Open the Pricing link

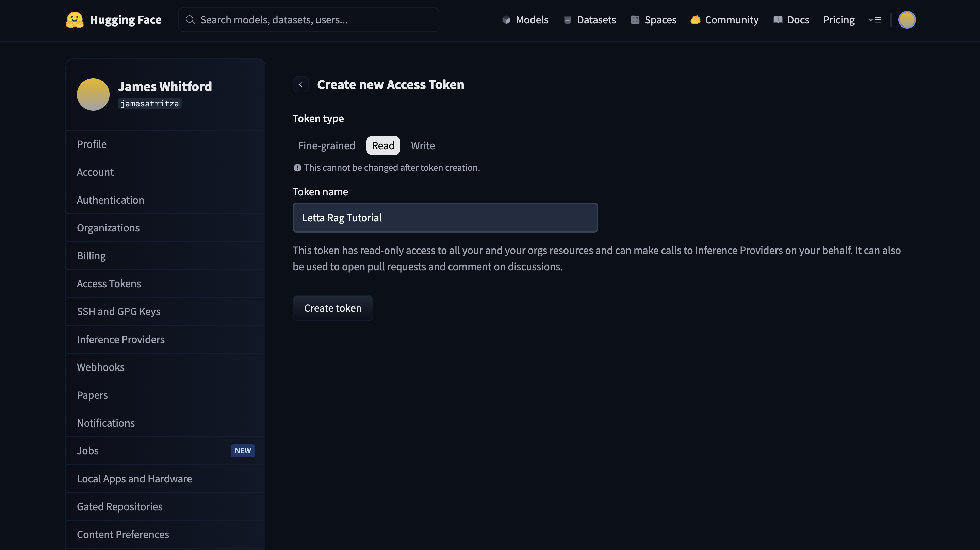click(x=838, y=20)
